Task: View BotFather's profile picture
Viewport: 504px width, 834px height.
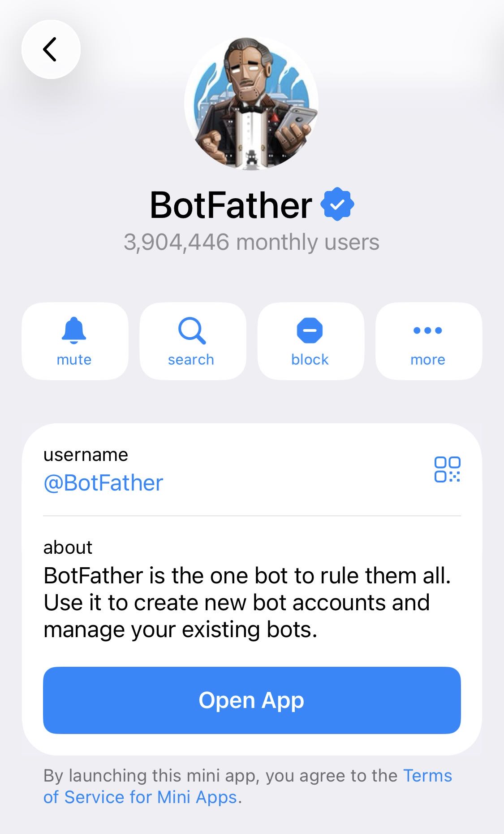Action: [251, 104]
